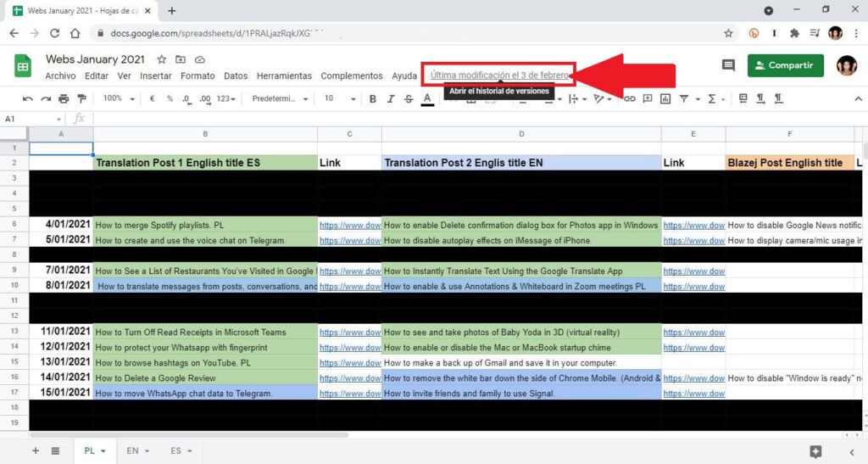Open the text color picker

(x=427, y=99)
